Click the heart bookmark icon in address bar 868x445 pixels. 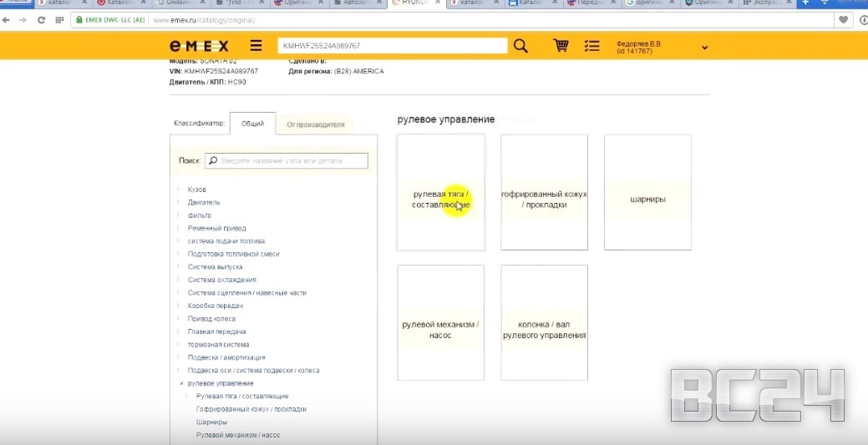pos(845,19)
